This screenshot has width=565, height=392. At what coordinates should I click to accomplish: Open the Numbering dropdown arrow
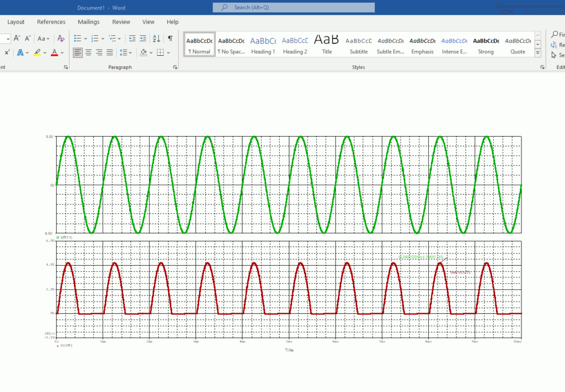pos(103,38)
